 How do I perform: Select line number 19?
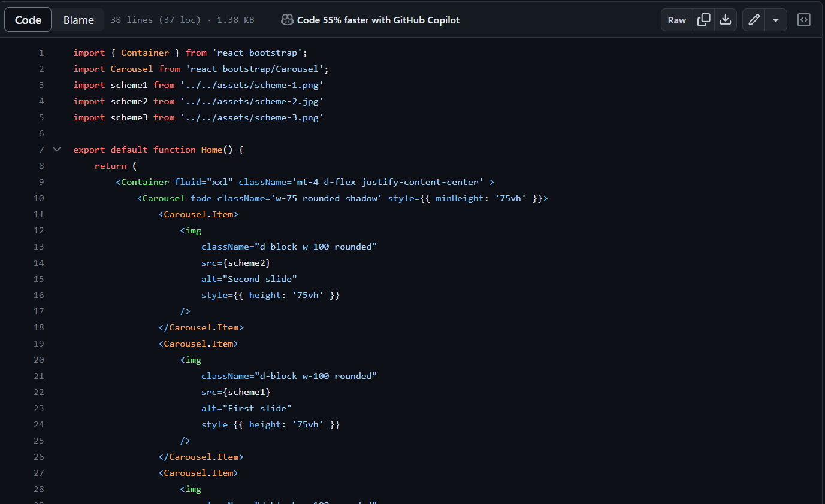click(39, 344)
